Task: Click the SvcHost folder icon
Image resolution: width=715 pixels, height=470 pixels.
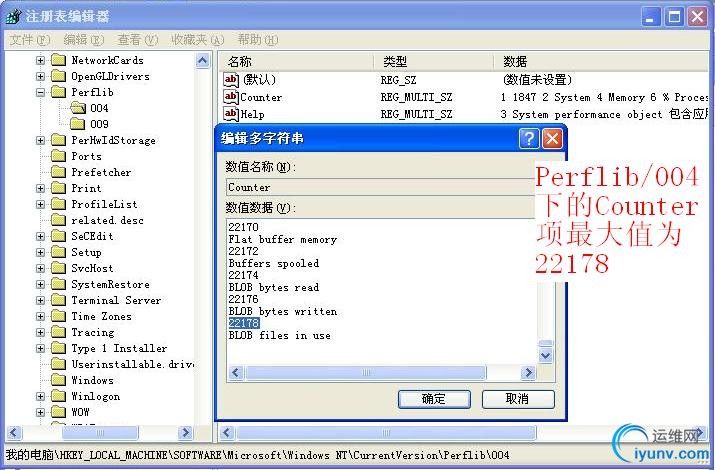Action: (58, 268)
